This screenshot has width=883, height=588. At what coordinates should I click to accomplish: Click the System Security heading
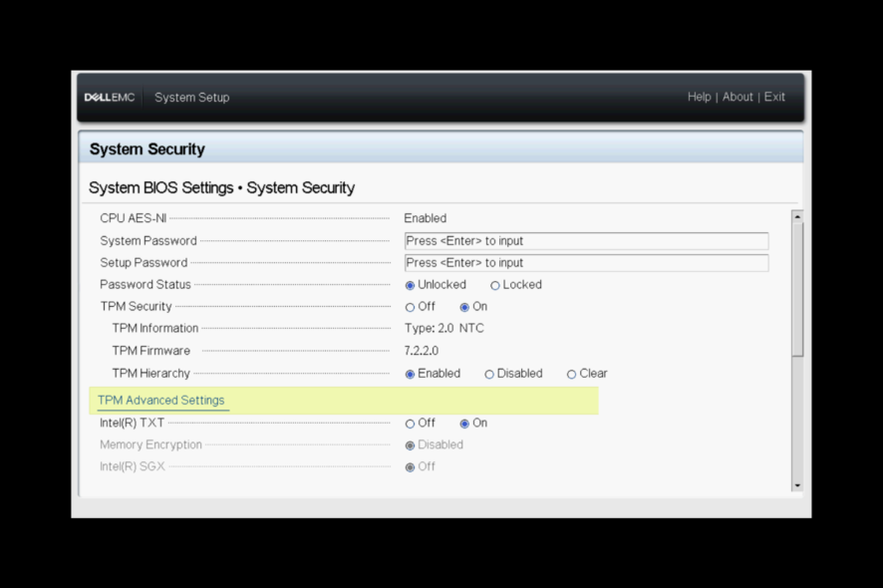pos(147,149)
